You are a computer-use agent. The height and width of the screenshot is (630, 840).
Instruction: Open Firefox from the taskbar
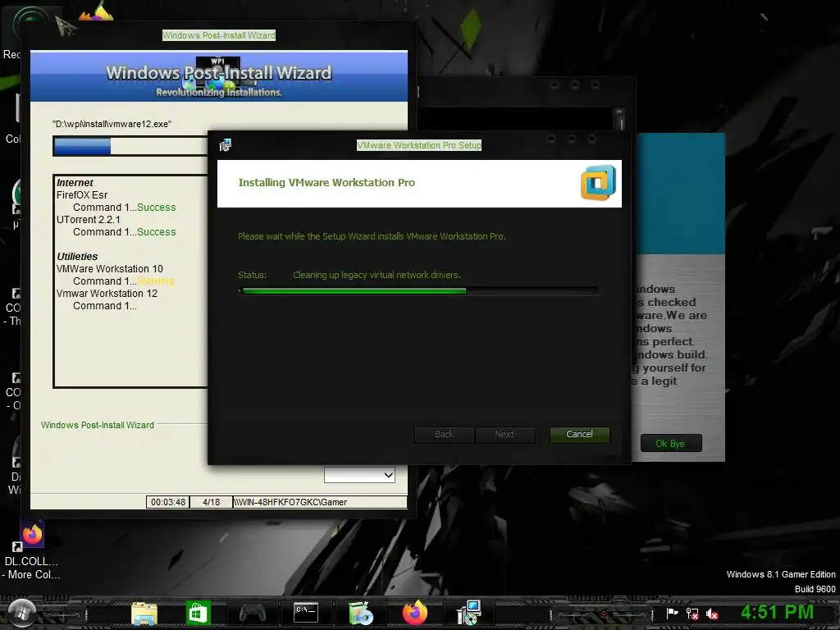tap(415, 612)
